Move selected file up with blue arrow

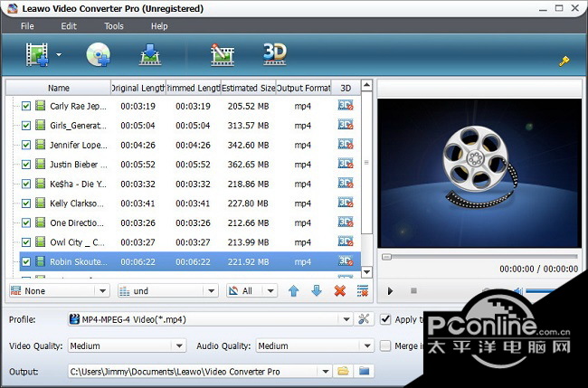(293, 291)
